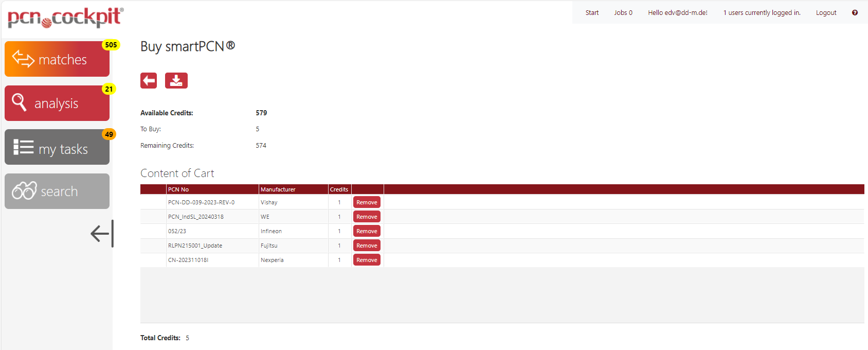Screen dimensions: 868x350
Task: Remove the WE PCN from cart
Action: 367,217
